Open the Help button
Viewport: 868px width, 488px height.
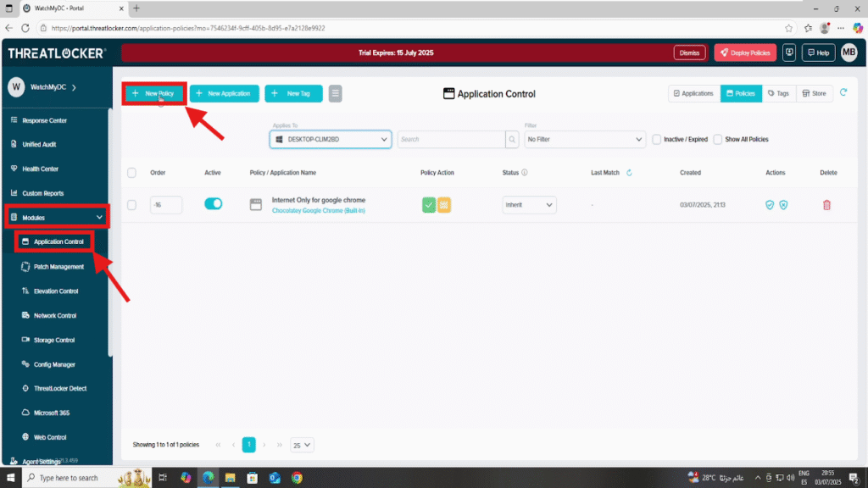818,53
